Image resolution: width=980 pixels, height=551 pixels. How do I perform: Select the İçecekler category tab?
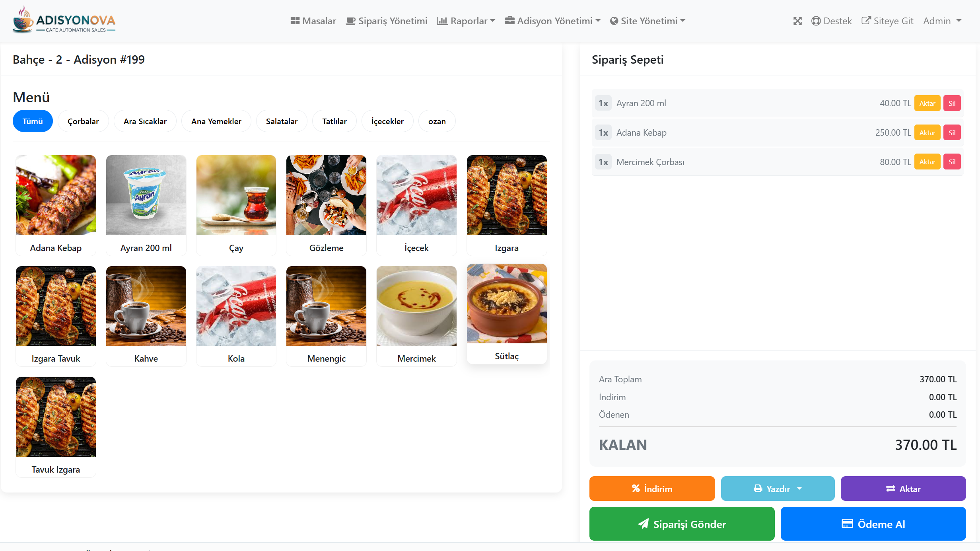(x=387, y=121)
